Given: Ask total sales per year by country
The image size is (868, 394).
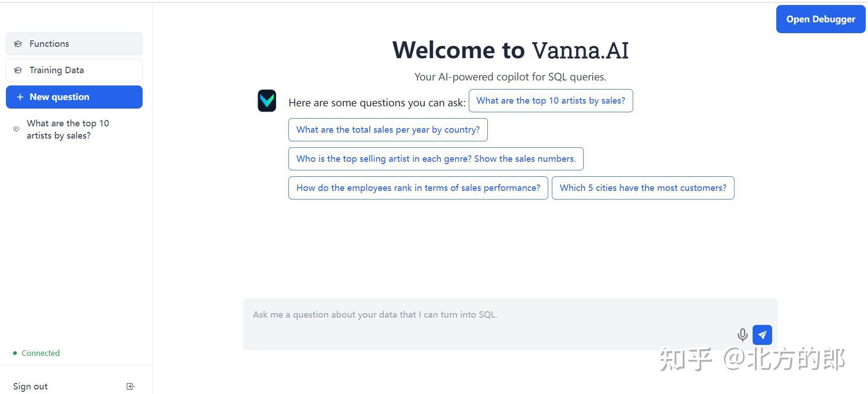Looking at the screenshot, I should click(x=388, y=130).
